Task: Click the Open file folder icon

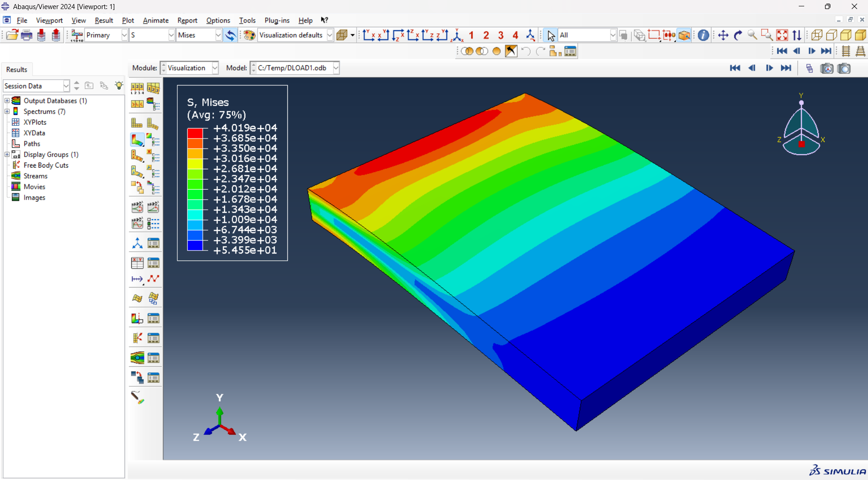Action: pos(12,35)
